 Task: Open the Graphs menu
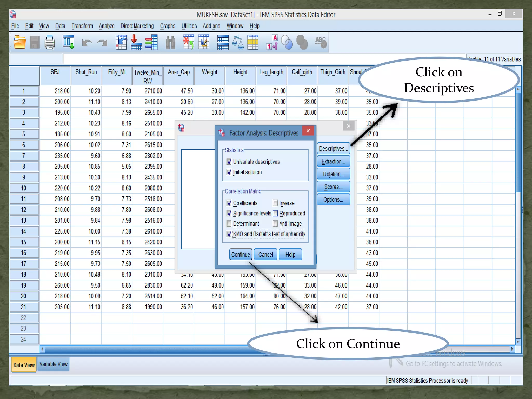tap(168, 26)
